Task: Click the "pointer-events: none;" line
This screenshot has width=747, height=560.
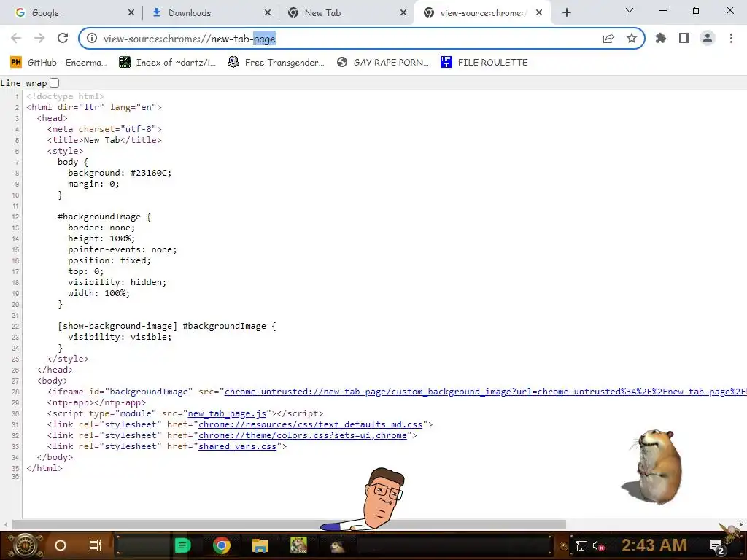Action: pos(123,249)
